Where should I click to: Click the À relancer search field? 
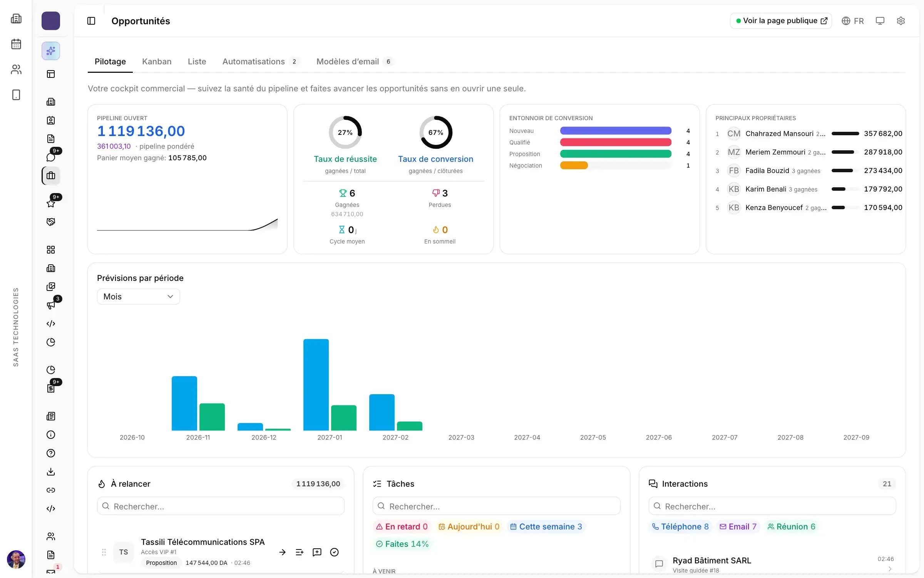pyautogui.click(x=221, y=506)
